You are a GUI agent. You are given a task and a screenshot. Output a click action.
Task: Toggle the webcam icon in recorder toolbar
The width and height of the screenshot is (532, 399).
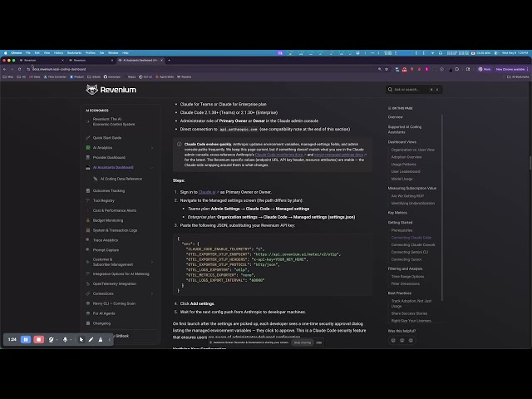click(x=52, y=339)
